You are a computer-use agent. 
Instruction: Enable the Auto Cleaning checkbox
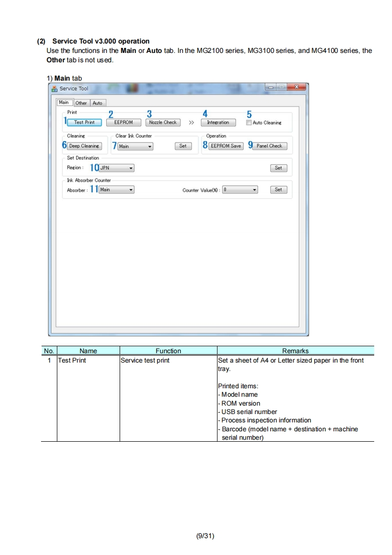[x=249, y=123]
